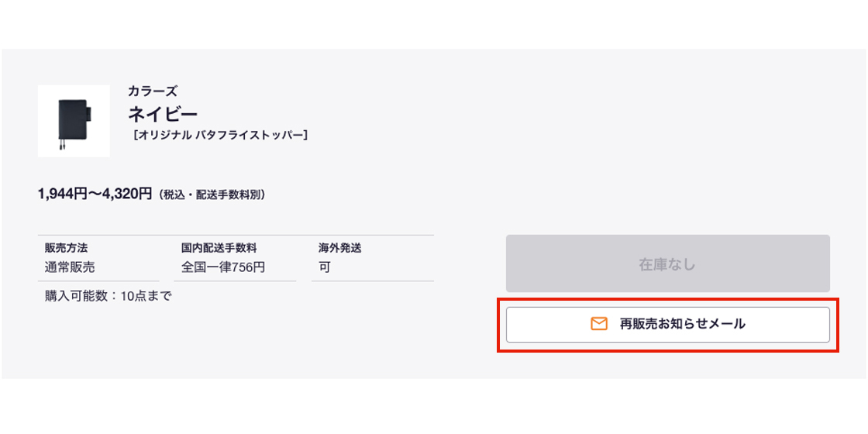Click the greyed-out 在庫なし button
The width and height of the screenshot is (868, 434).
667,264
